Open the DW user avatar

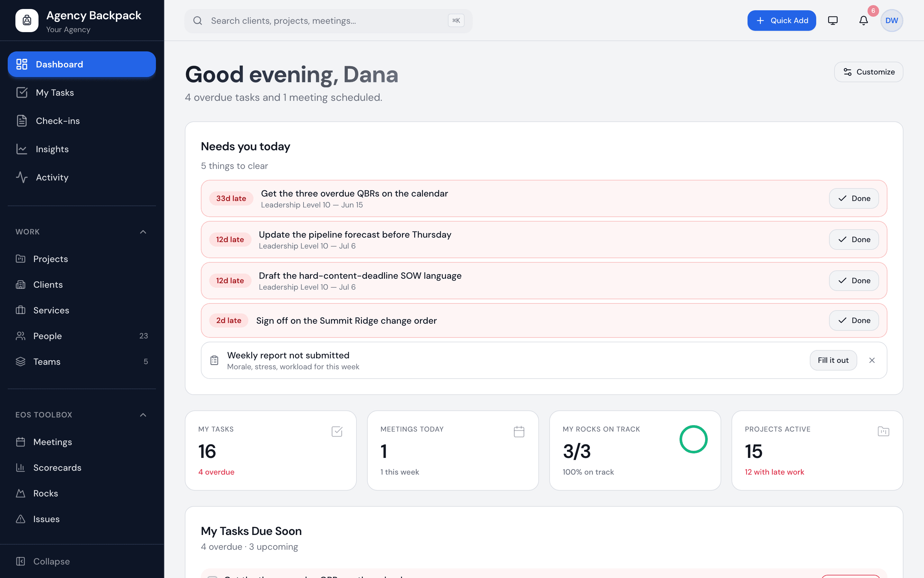click(x=892, y=21)
